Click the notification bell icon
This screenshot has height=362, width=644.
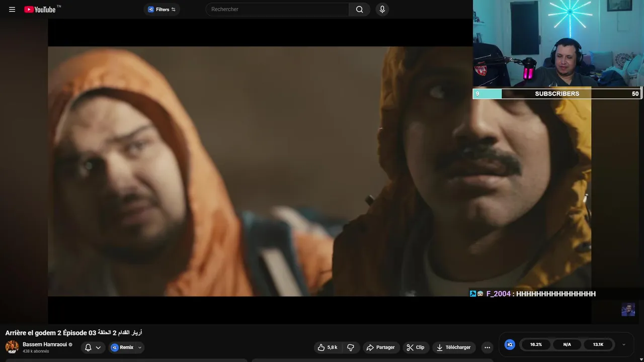pyautogui.click(x=88, y=347)
